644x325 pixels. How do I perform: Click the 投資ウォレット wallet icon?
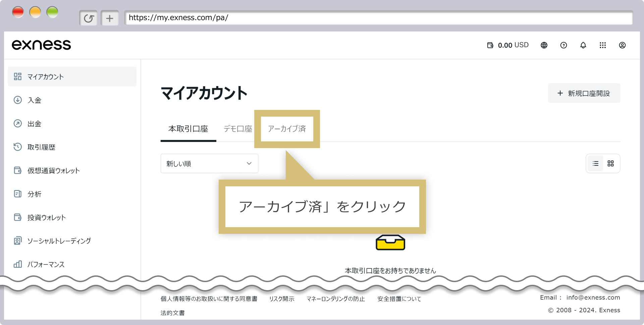point(17,217)
